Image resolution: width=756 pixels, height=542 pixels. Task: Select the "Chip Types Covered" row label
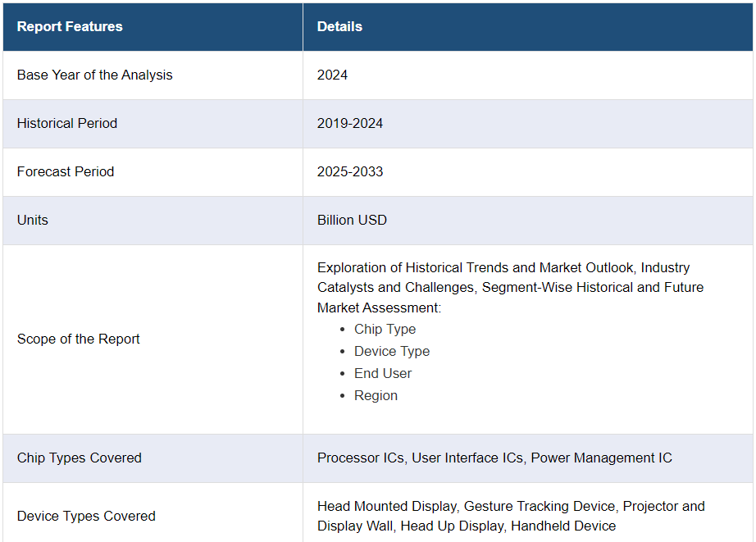point(80,458)
